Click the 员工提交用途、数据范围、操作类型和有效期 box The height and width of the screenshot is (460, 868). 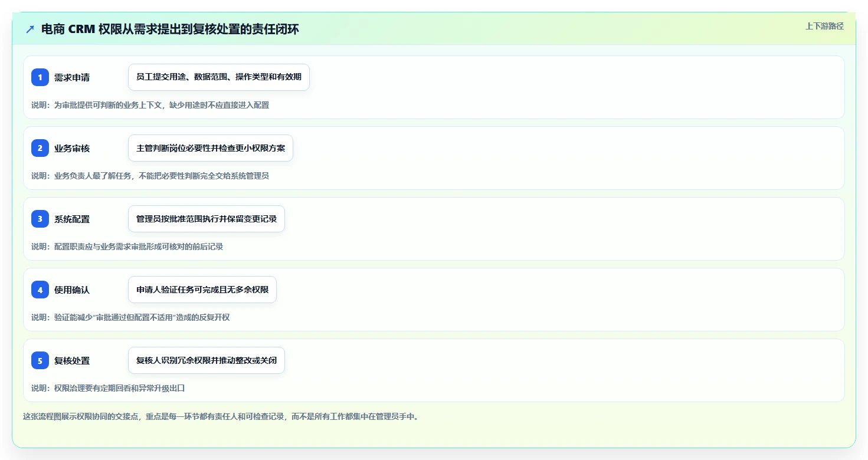pos(219,77)
